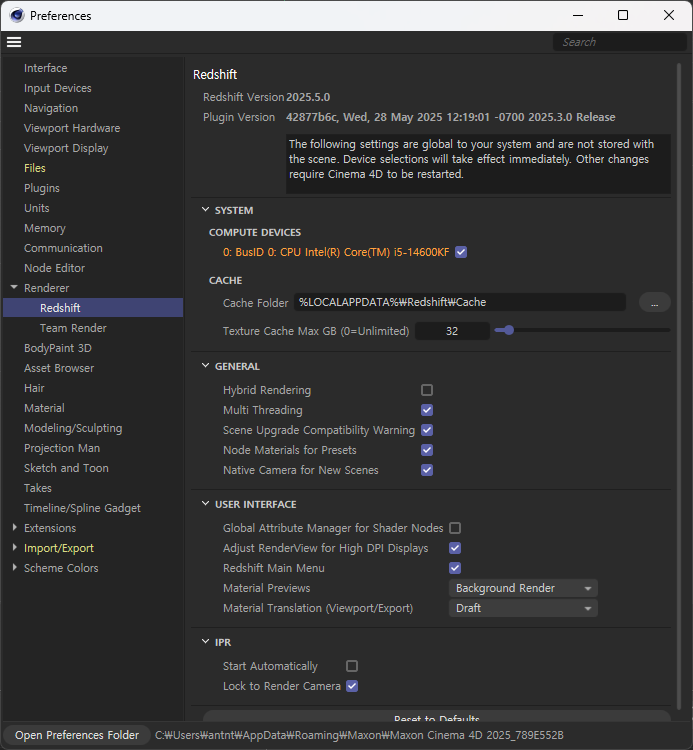
Task: Select Hair preferences
Action: point(34,388)
